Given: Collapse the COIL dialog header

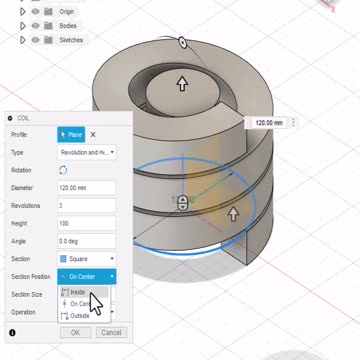Looking at the screenshot, I should pyautogui.click(x=10, y=118).
